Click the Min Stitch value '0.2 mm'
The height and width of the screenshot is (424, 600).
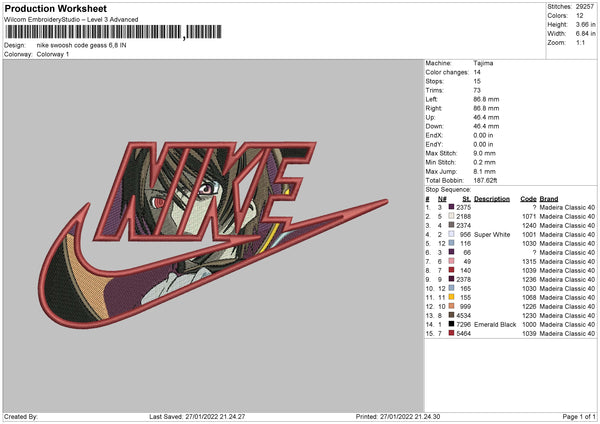[x=484, y=162]
